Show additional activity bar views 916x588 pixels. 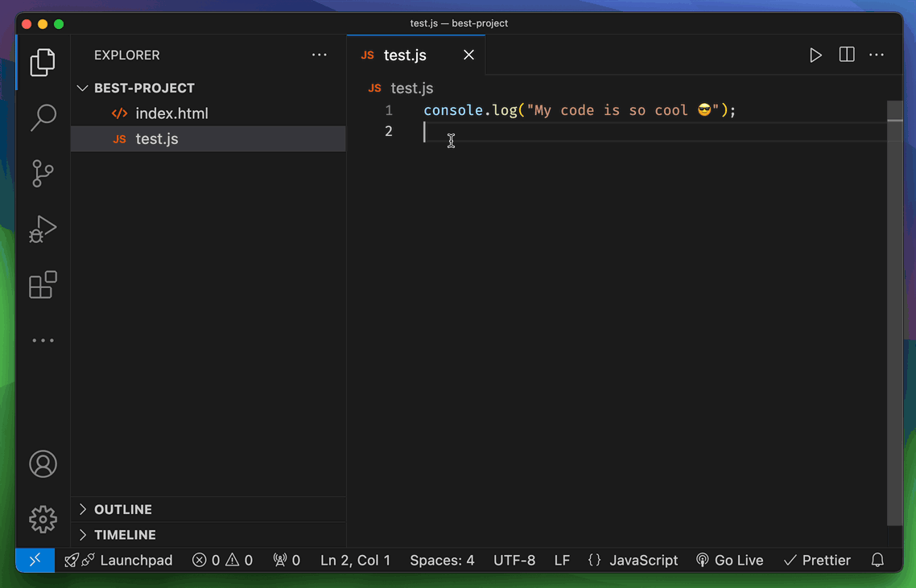(43, 339)
